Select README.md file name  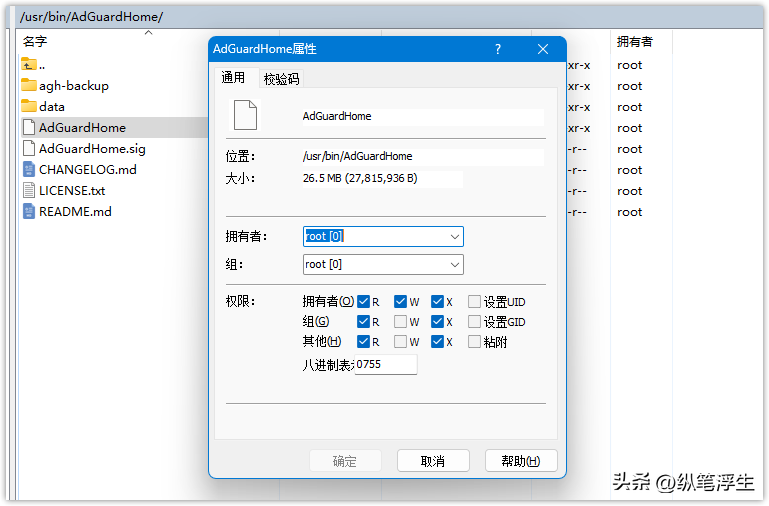(76, 212)
